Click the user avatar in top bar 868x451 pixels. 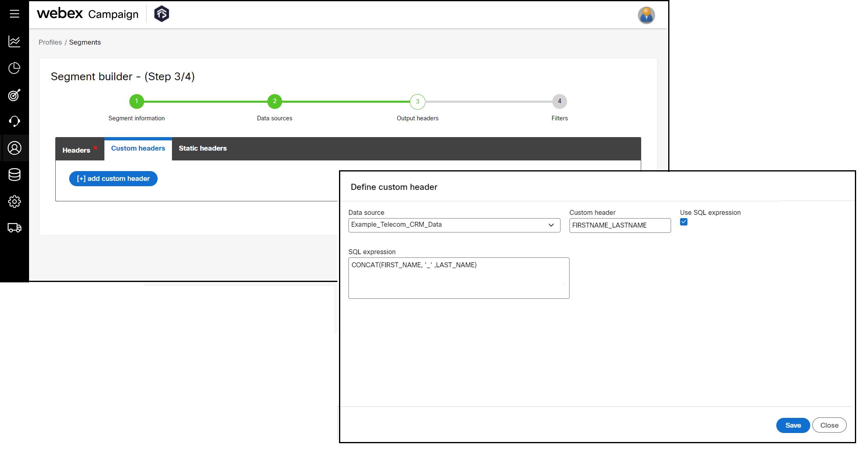(646, 15)
